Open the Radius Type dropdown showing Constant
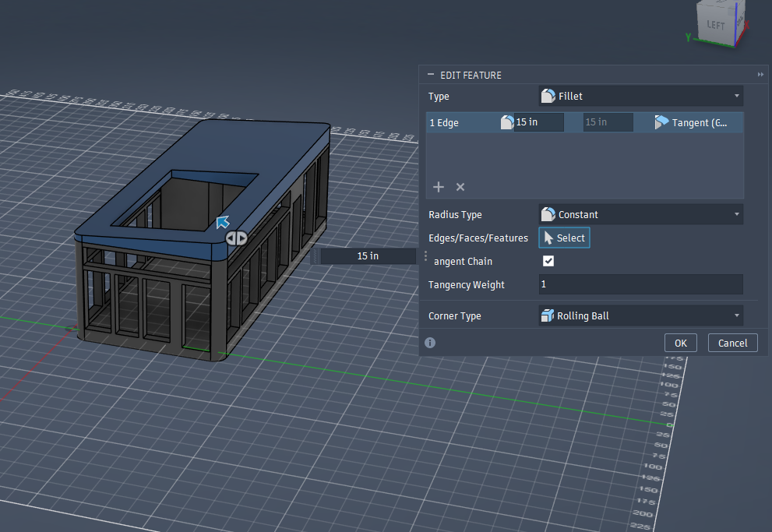The width and height of the screenshot is (772, 532). [x=640, y=214]
